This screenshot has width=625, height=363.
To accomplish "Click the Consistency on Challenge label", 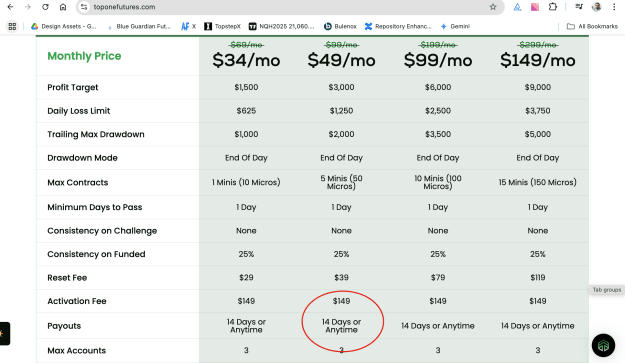I will point(102,231).
